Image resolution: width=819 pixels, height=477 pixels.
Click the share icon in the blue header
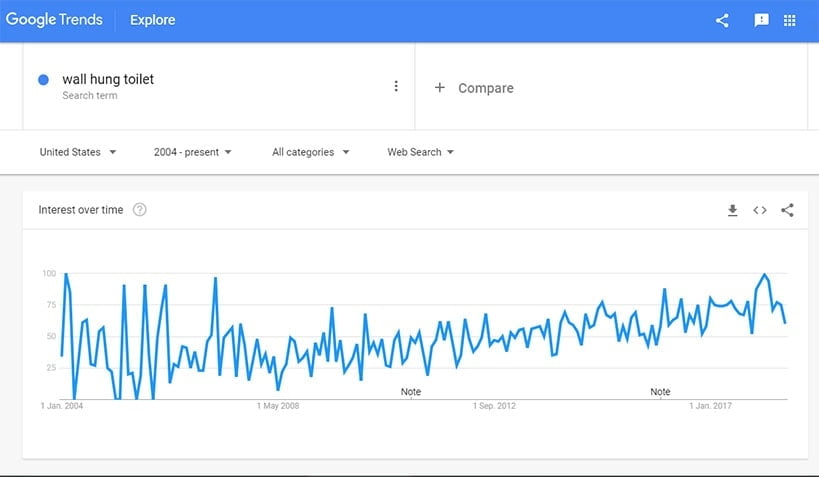pyautogui.click(x=722, y=20)
